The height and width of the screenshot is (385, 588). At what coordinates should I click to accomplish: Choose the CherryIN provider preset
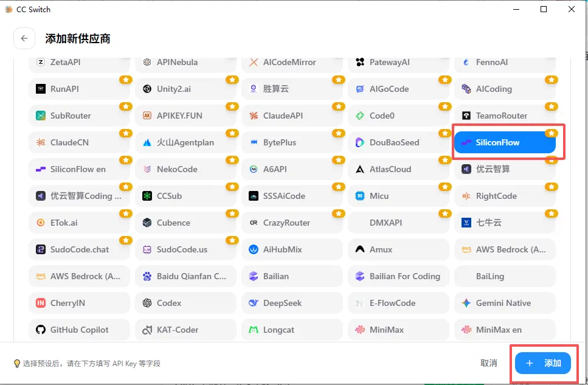pyautogui.click(x=79, y=303)
